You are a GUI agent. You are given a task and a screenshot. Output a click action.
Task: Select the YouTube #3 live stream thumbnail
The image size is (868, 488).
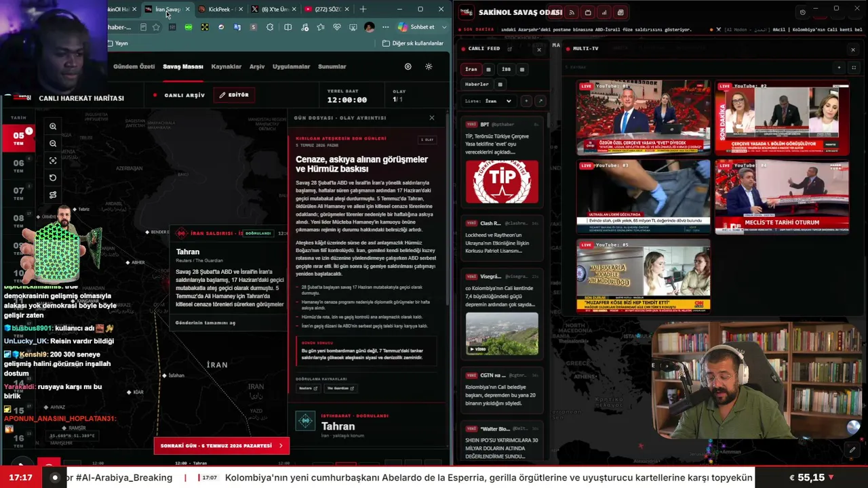pos(644,197)
